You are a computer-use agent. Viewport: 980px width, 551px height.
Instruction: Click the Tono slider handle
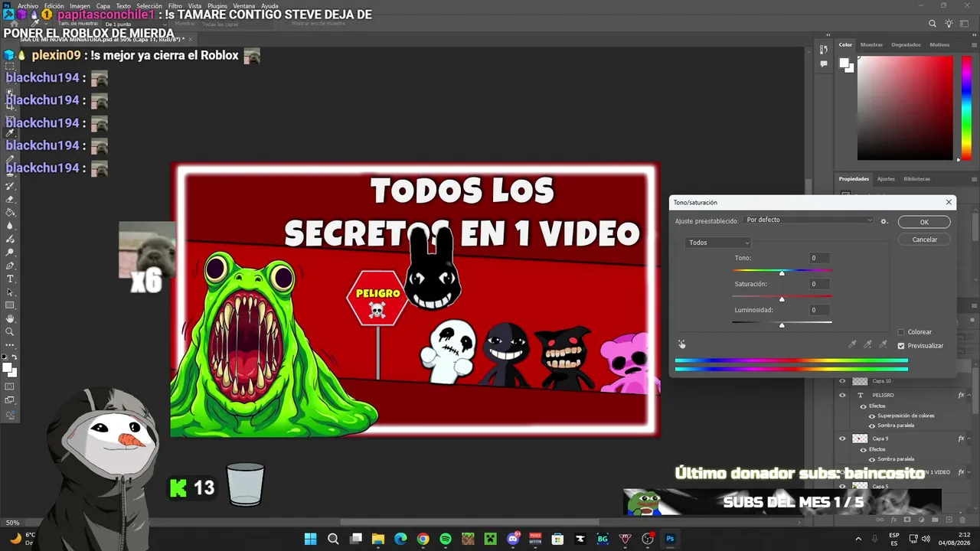click(x=782, y=272)
